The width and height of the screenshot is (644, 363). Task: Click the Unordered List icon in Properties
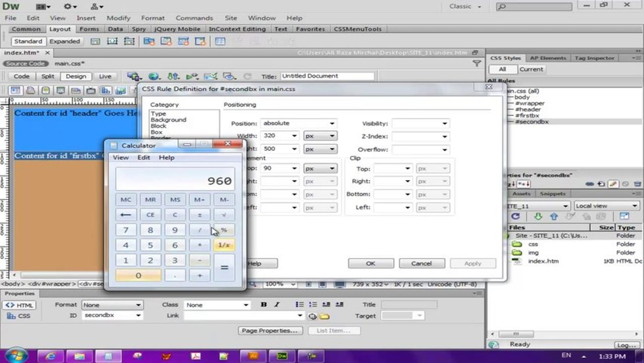click(x=300, y=305)
